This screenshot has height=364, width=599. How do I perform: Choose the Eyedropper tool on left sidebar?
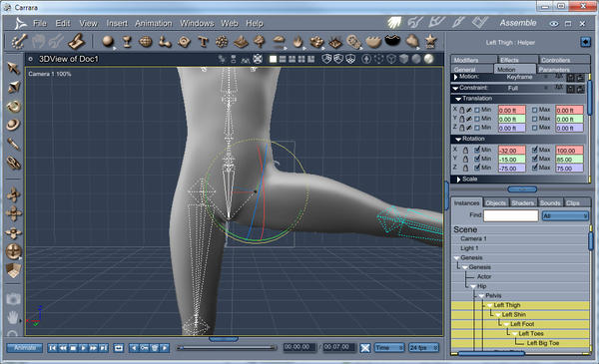coord(13,144)
